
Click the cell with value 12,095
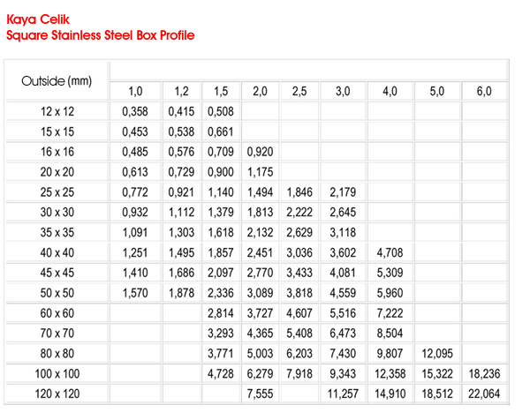pyautogui.click(x=437, y=353)
